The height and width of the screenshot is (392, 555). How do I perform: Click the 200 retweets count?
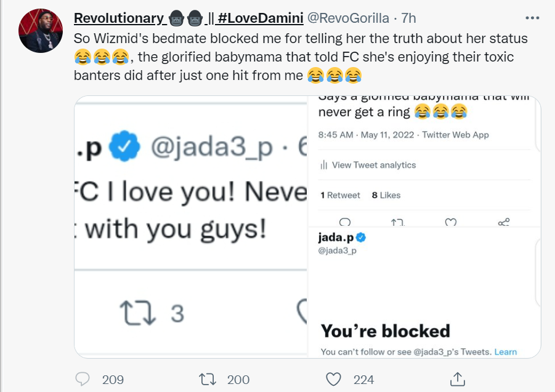tap(238, 379)
